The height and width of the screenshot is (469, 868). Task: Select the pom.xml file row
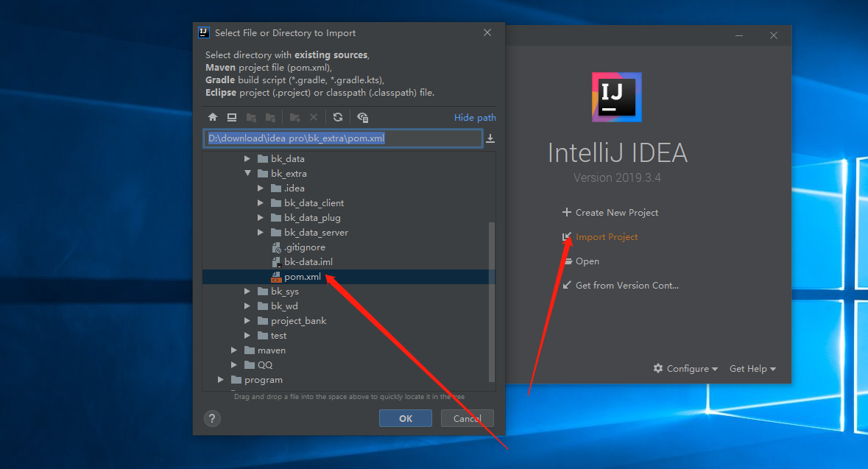point(348,277)
